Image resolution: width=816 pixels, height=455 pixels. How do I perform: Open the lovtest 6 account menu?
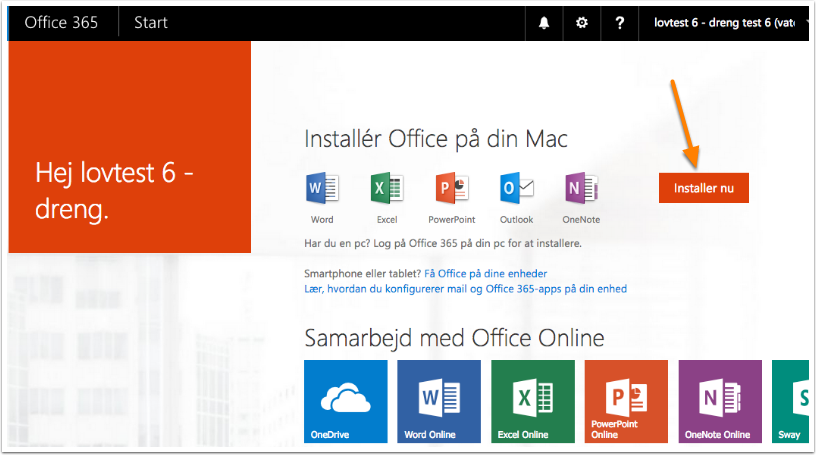[725, 23]
